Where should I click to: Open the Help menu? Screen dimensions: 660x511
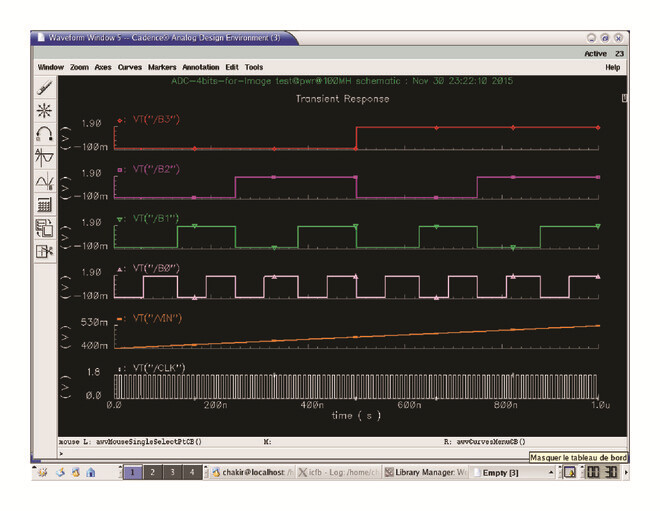point(612,67)
